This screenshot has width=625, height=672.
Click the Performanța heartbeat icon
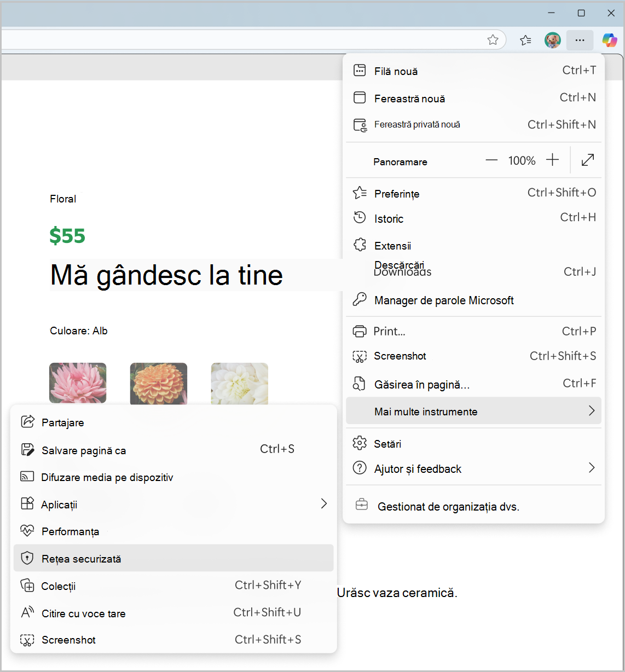(x=27, y=530)
